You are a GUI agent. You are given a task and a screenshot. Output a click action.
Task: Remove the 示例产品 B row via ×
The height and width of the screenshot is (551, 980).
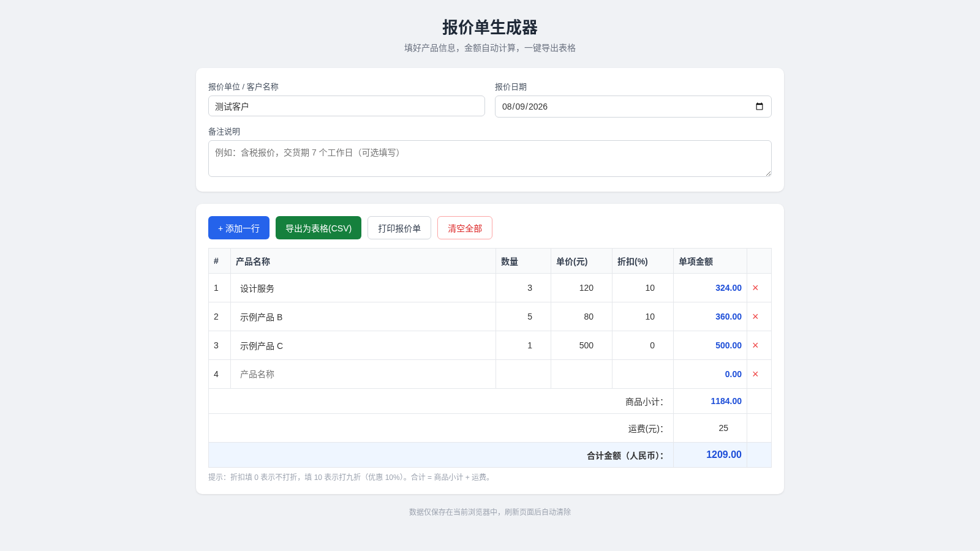point(755,317)
